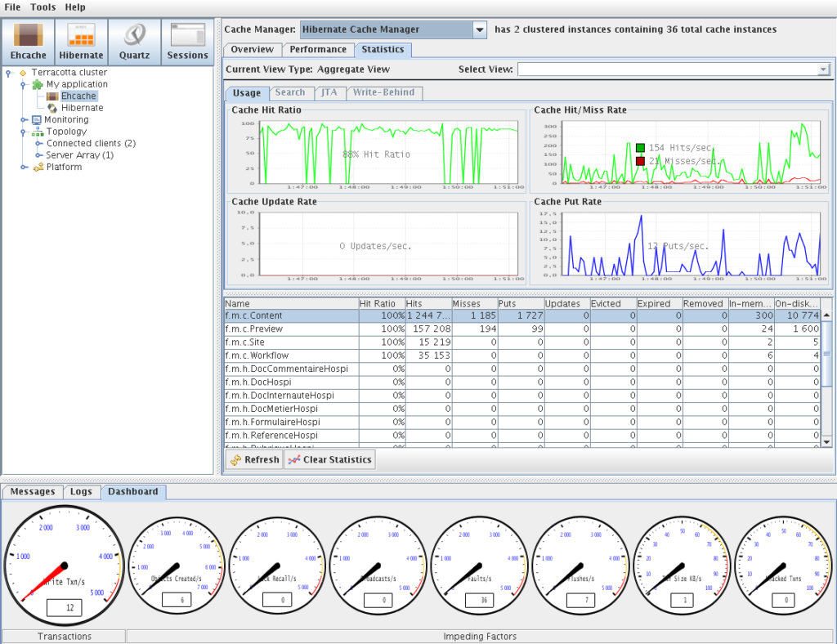Click the Monitoring screen icon
Viewport: 837px width, 644px height.
click(37, 119)
